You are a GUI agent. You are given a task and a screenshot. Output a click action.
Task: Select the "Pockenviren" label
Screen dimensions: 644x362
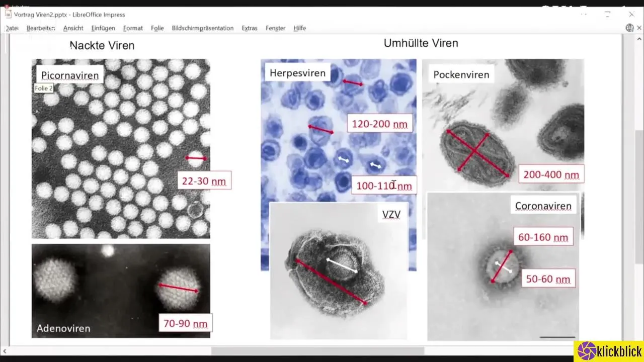(x=461, y=74)
